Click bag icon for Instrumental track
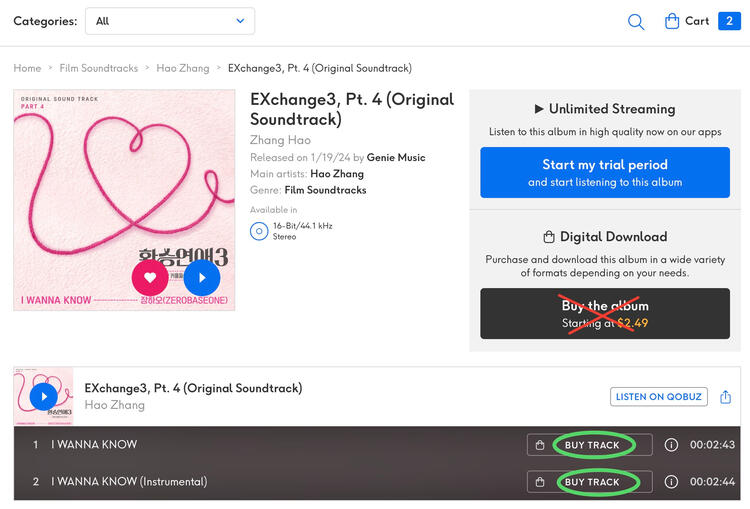 (x=540, y=482)
